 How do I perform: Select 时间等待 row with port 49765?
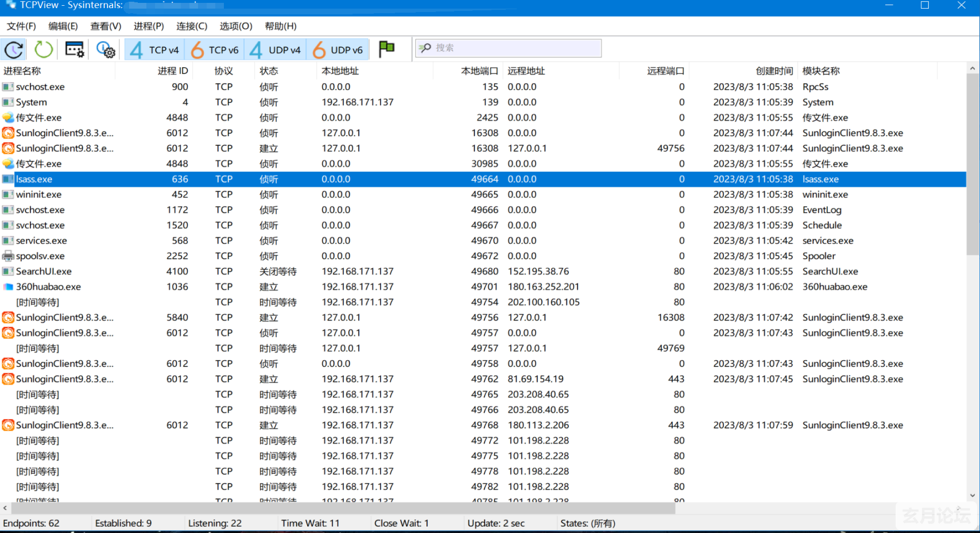pyautogui.click(x=482, y=395)
